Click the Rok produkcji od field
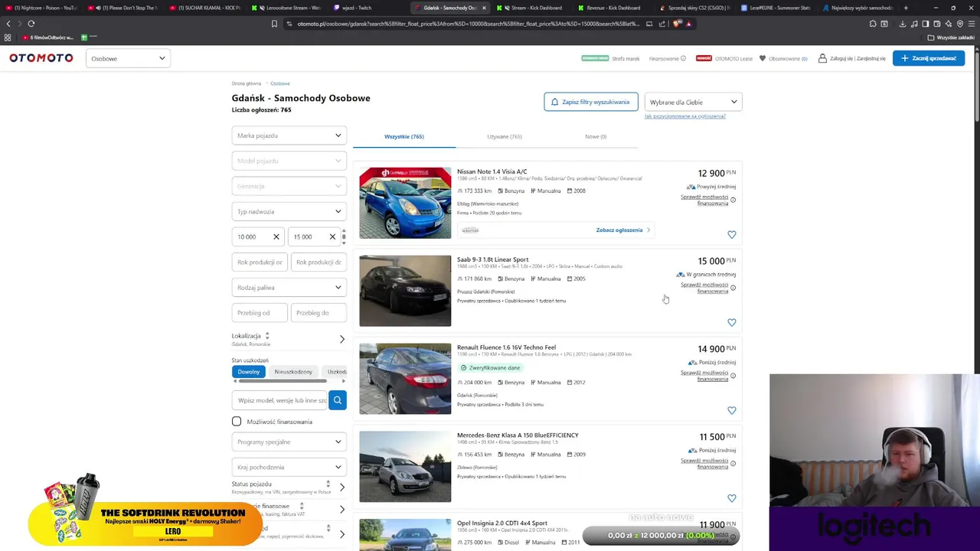Screen dimensions: 980x551 (260, 262)
